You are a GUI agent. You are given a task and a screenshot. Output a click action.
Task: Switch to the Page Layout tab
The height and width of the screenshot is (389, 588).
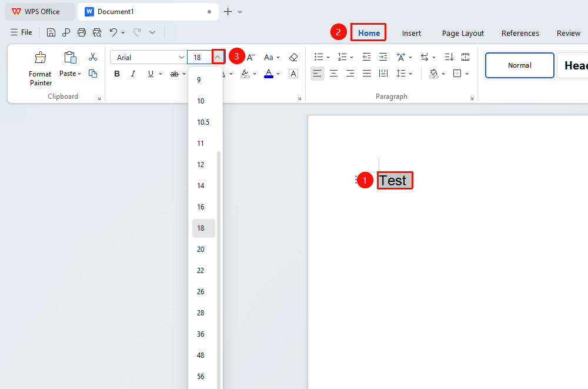coord(463,33)
